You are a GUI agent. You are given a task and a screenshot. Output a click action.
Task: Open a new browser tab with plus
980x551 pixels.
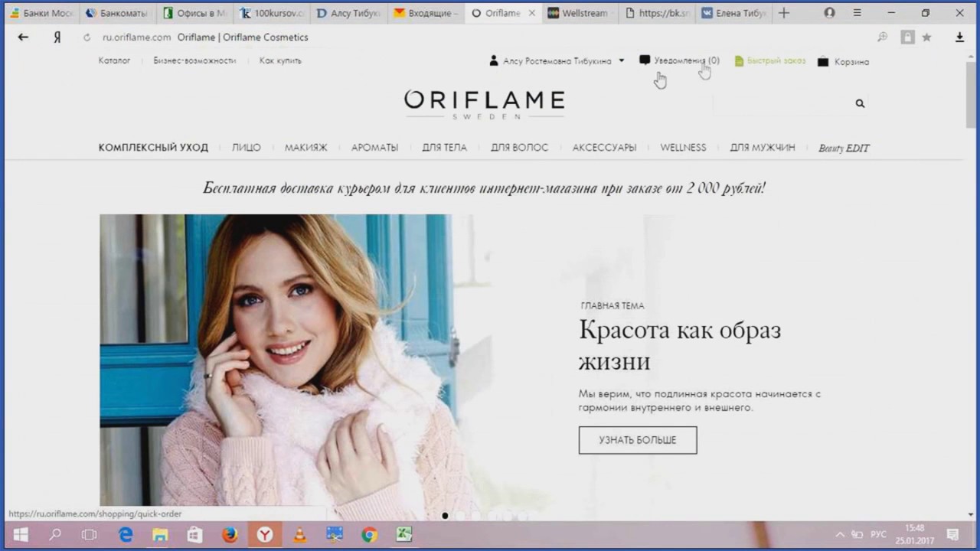[783, 13]
